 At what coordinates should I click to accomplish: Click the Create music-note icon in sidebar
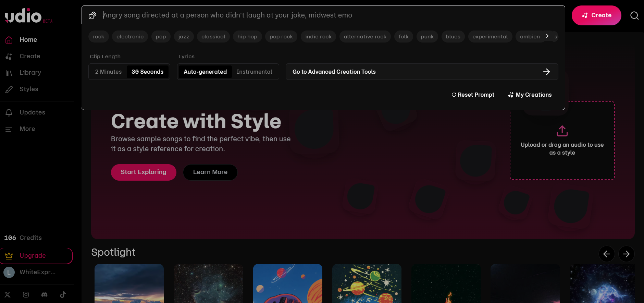click(x=9, y=56)
